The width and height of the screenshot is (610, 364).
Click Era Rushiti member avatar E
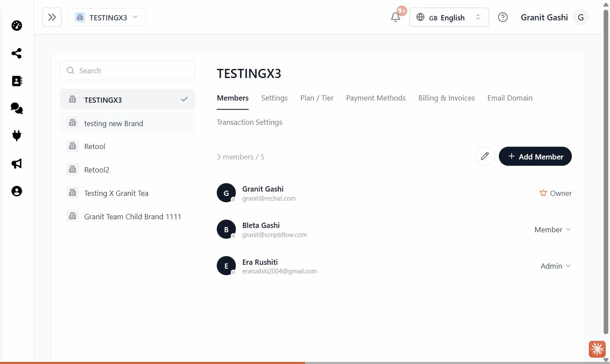coord(226,266)
